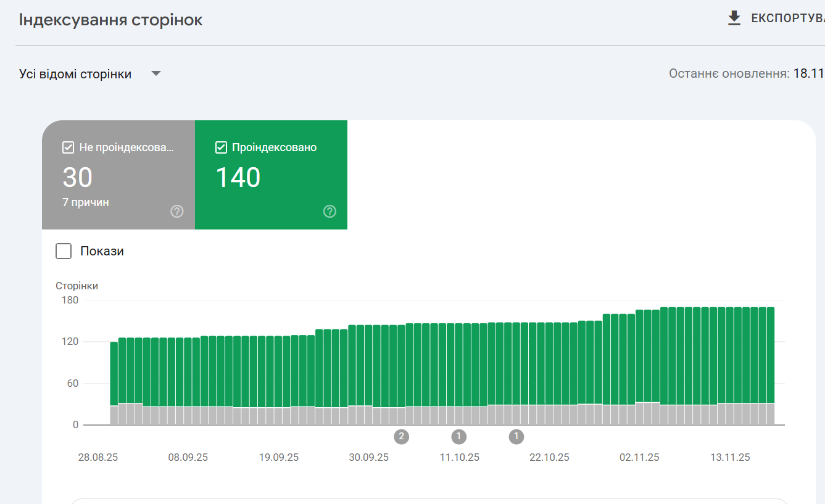This screenshot has height=504, width=825.
Task: Click the last bar in the chart
Action: pos(771,366)
